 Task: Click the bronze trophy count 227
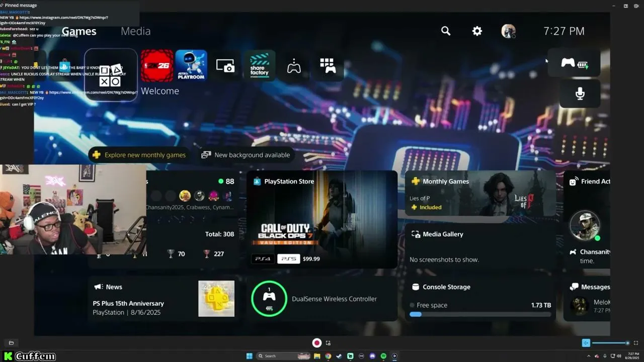214,254
